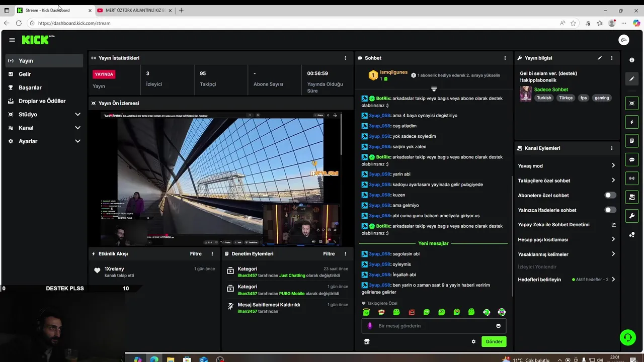Edit stream info with Yayın bilgisi pencil

600,58
